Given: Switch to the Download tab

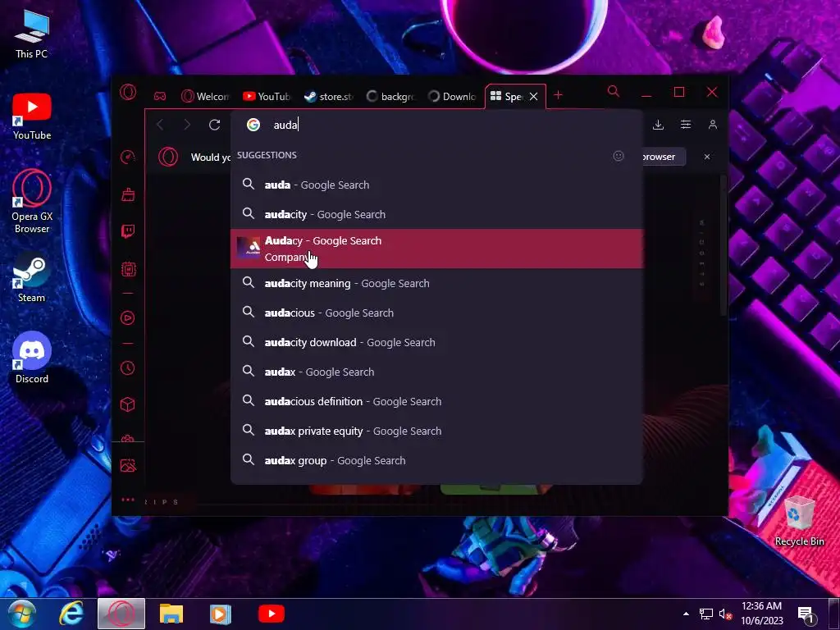Looking at the screenshot, I should point(452,97).
